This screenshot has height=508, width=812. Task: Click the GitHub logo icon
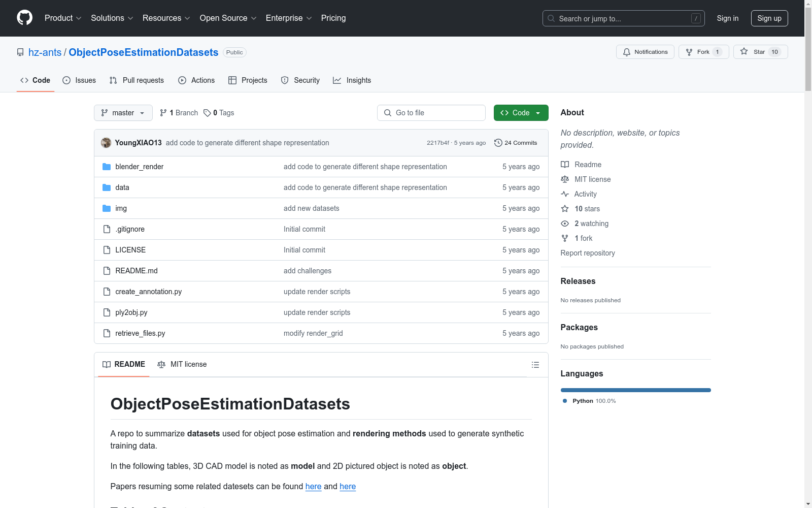(x=24, y=18)
